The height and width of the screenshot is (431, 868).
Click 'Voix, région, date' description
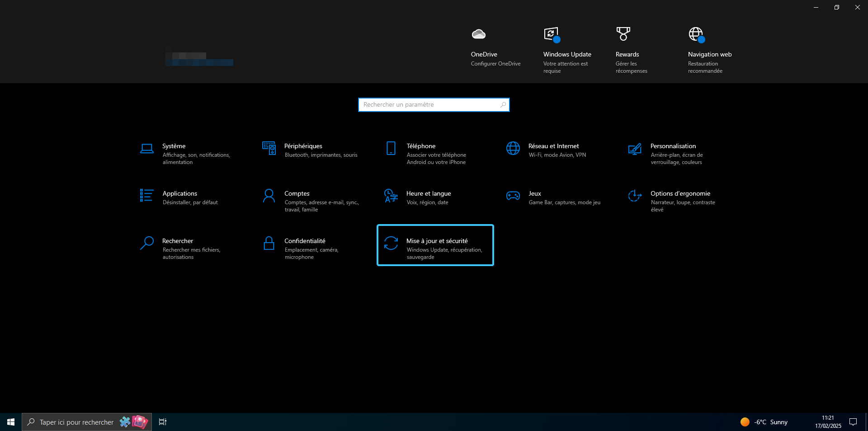(x=428, y=202)
